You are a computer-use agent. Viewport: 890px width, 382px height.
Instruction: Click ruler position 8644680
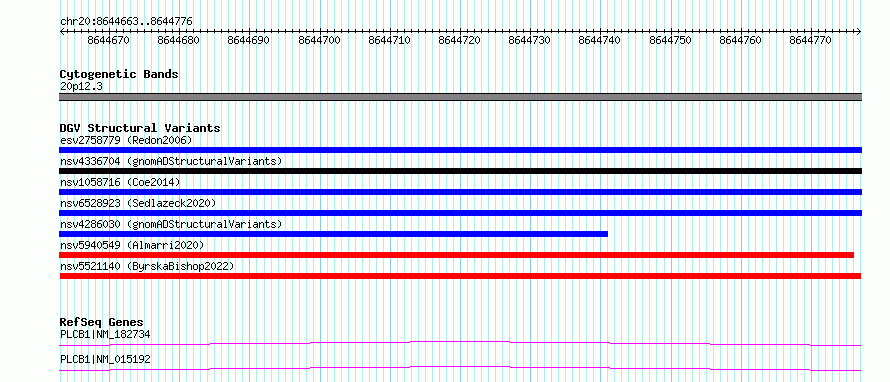point(179,40)
